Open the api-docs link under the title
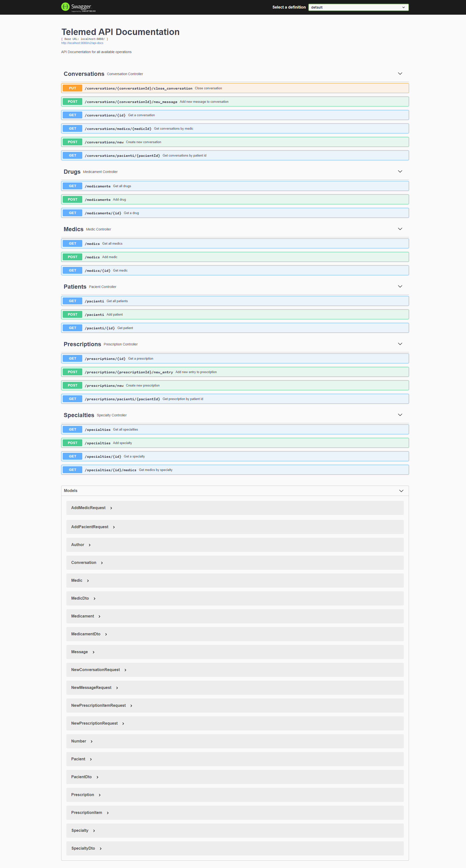 [x=82, y=43]
